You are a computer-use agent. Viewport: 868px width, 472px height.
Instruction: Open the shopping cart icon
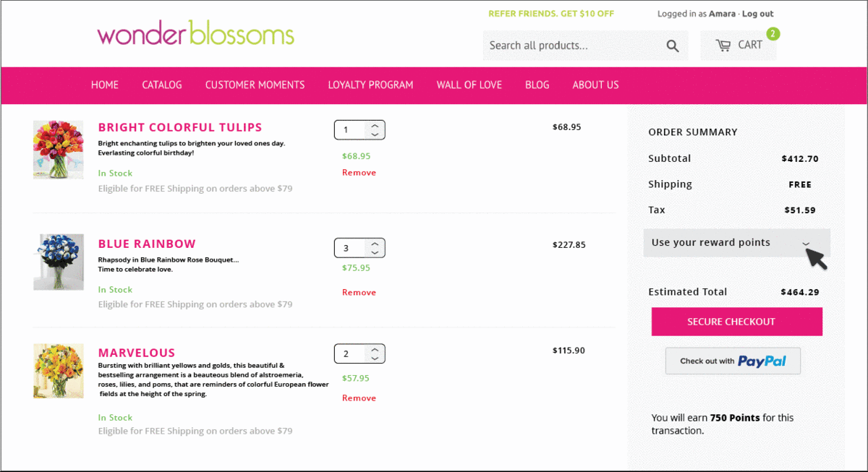click(724, 46)
